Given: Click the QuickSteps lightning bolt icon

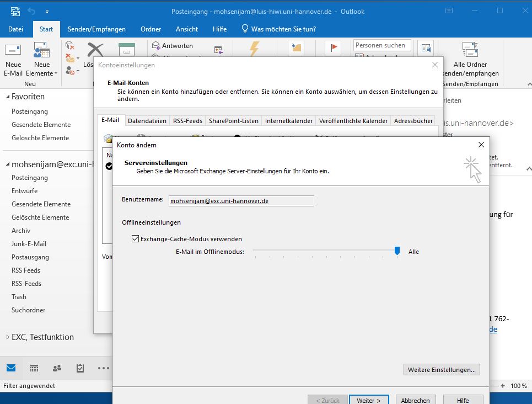Looking at the screenshot, I should pyautogui.click(x=255, y=49).
